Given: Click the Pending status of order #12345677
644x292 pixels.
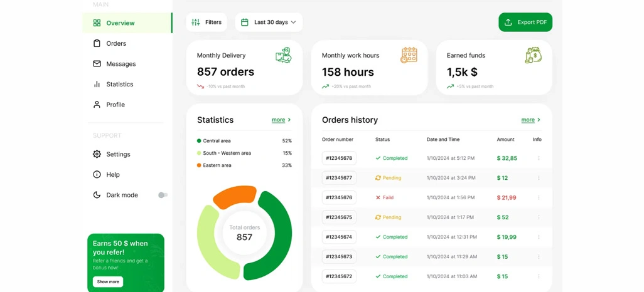Looking at the screenshot, I should click(x=388, y=178).
